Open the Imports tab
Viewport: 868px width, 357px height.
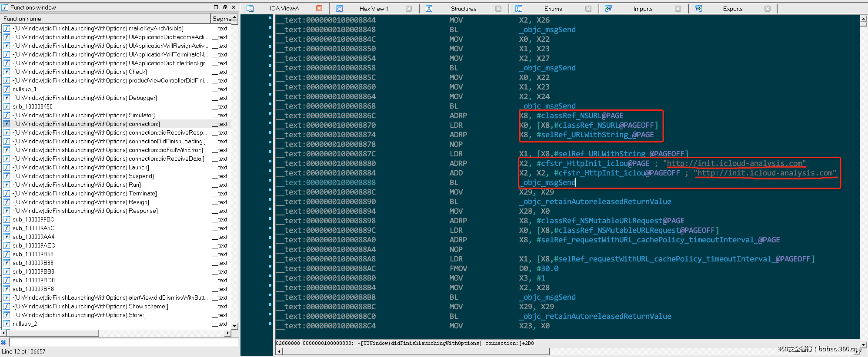pos(643,8)
